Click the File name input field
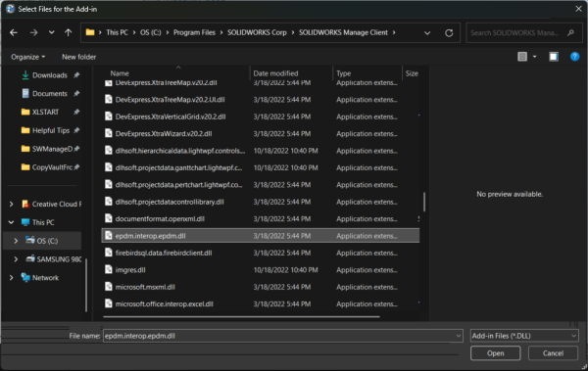 click(278, 336)
